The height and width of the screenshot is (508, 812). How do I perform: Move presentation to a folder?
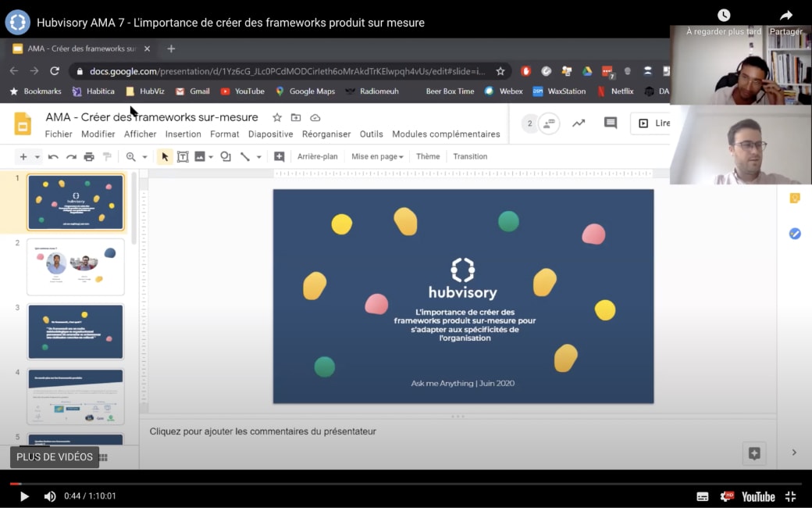click(296, 118)
